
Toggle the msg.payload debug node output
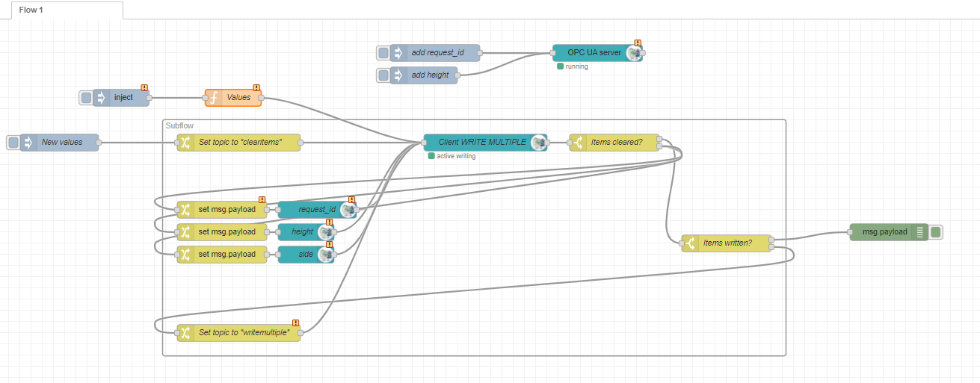click(x=935, y=232)
